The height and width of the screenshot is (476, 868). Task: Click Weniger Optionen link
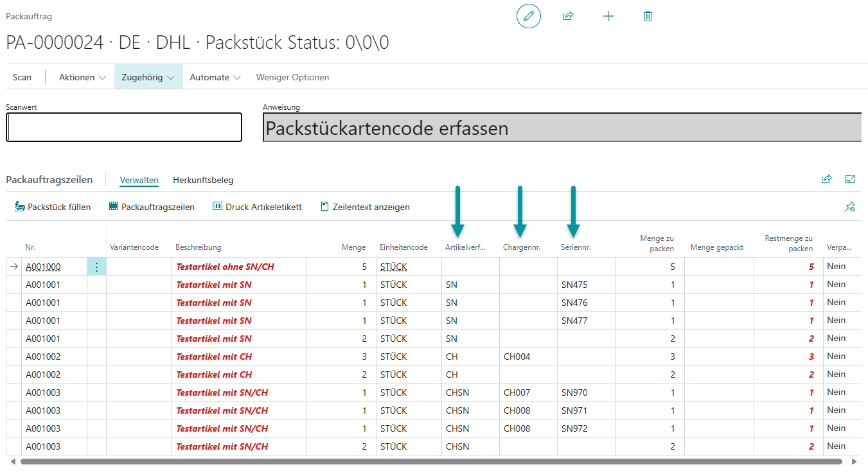tap(292, 77)
